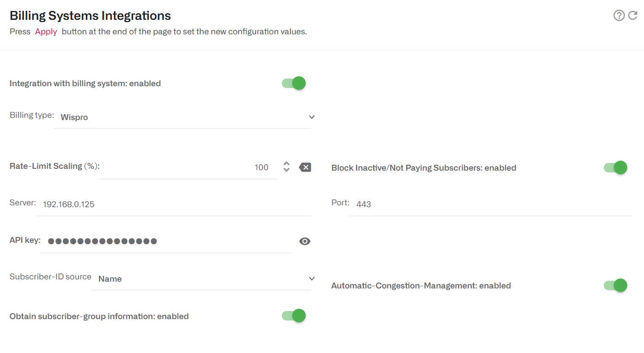Click the refresh page icon

click(x=633, y=16)
